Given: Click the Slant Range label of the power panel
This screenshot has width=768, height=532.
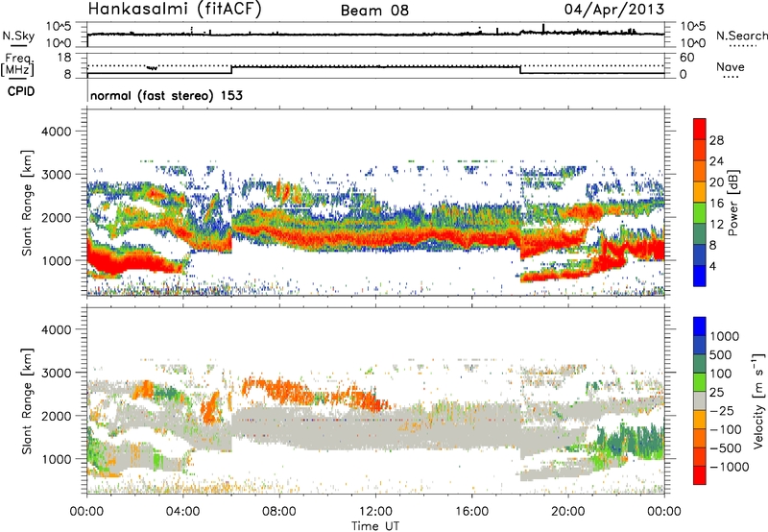Looking at the screenshot, I should click(28, 203).
